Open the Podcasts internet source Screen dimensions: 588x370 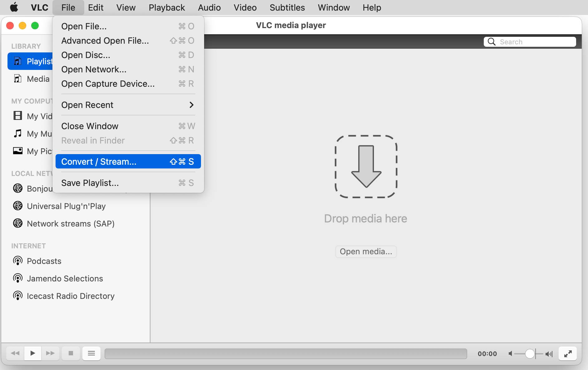[x=44, y=261]
